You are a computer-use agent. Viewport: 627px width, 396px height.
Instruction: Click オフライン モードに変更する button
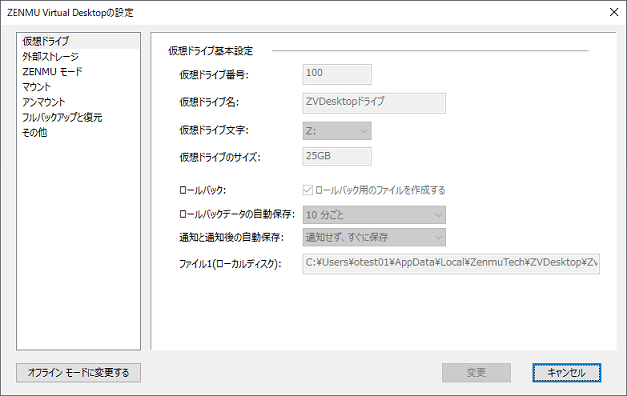coord(78,373)
